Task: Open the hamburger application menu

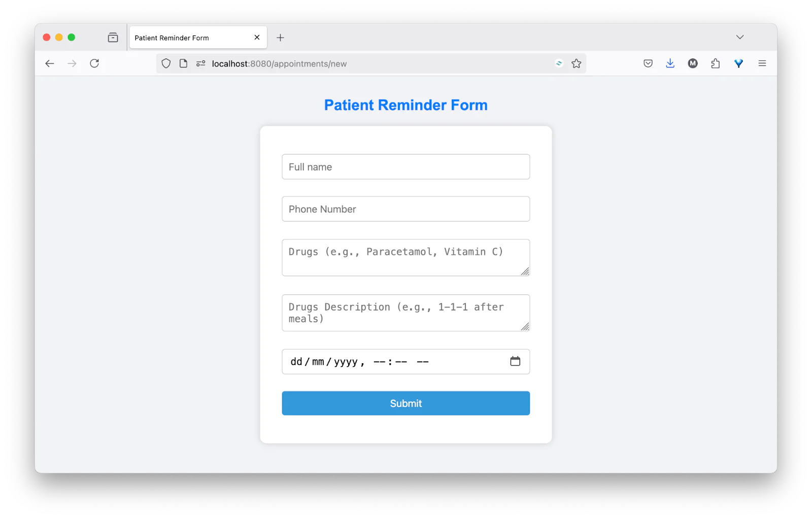Action: pyautogui.click(x=762, y=63)
